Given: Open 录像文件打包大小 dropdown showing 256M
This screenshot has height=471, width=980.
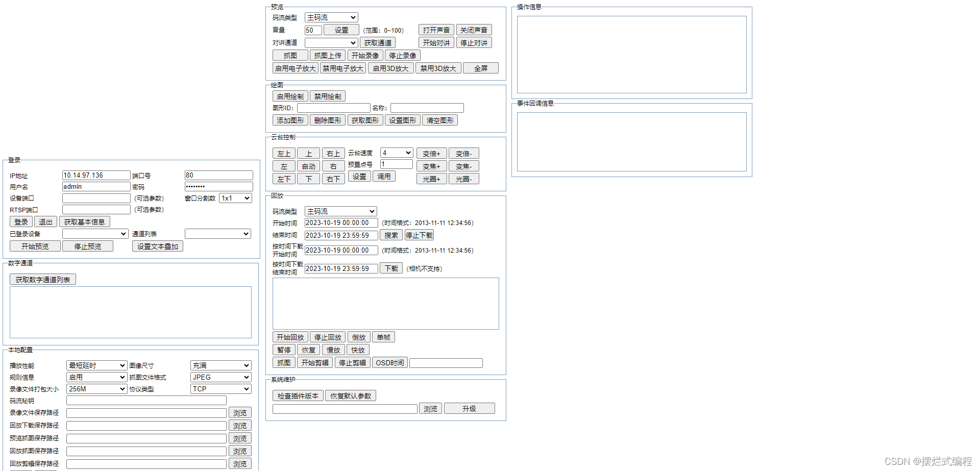Looking at the screenshot, I should coord(96,389).
